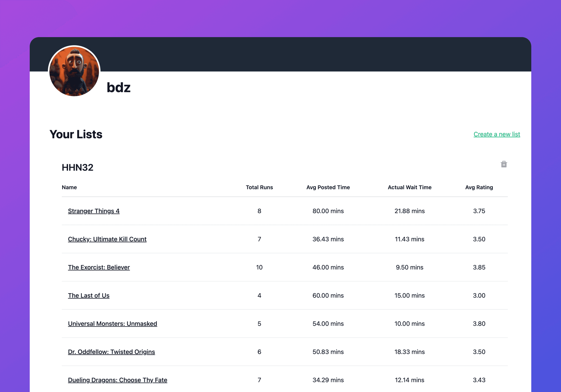Image resolution: width=561 pixels, height=392 pixels.
Task: Open Universal Monsters: Unmasked link
Action: click(x=112, y=324)
